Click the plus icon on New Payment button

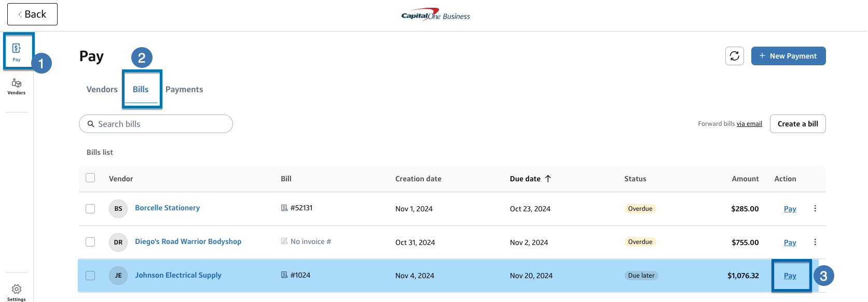pyautogui.click(x=762, y=55)
